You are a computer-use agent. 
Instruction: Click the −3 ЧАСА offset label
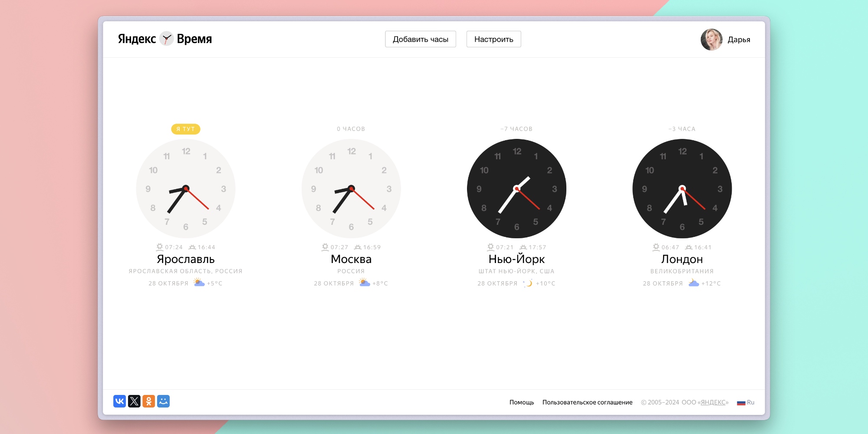682,129
